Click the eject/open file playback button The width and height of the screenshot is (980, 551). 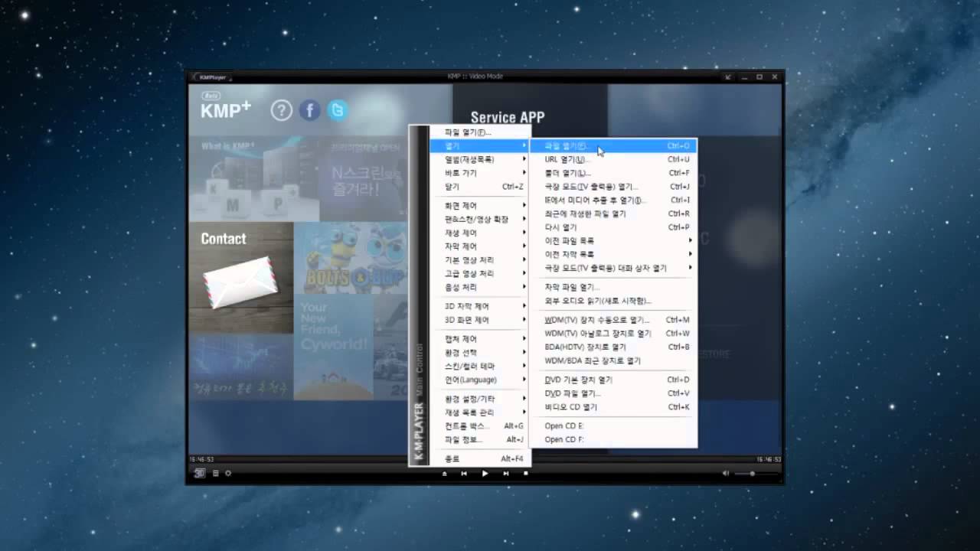pyautogui.click(x=445, y=474)
